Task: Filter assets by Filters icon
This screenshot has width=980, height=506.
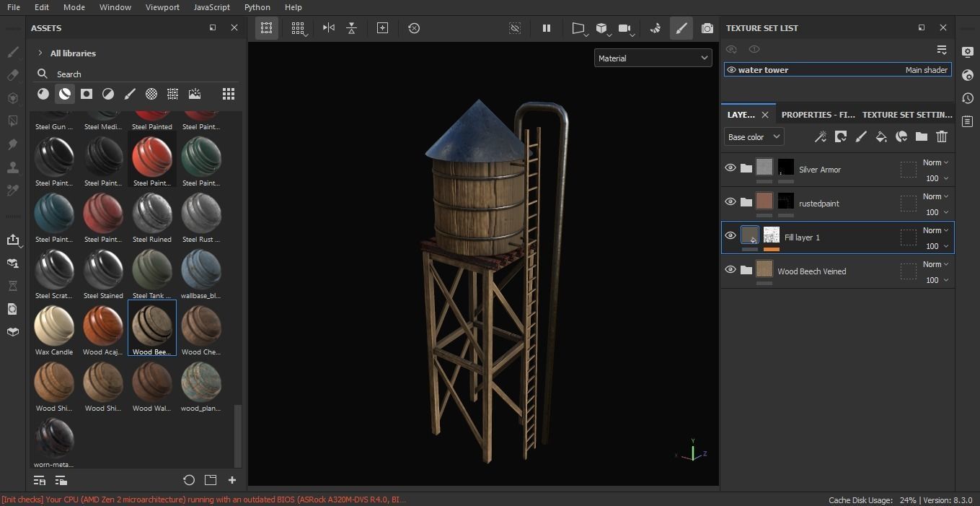Action: point(108,94)
